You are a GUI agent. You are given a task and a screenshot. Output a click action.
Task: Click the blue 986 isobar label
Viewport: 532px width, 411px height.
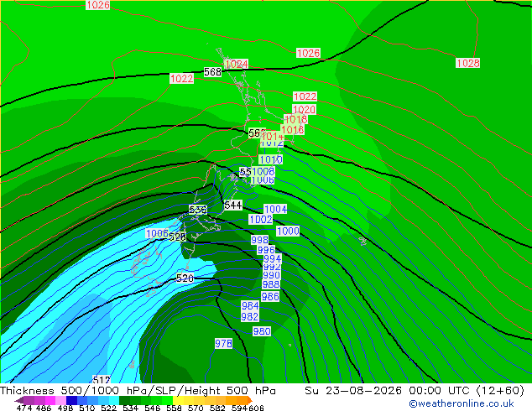coord(270,297)
